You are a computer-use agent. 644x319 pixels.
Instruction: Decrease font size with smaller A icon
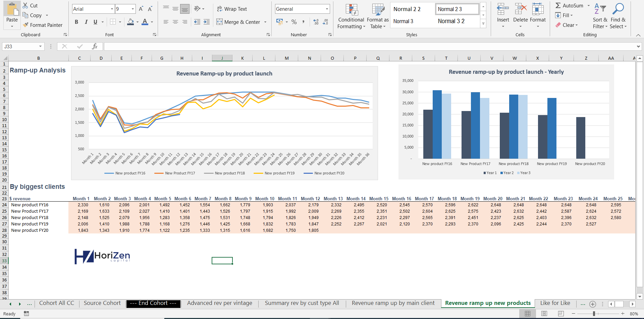click(x=150, y=9)
